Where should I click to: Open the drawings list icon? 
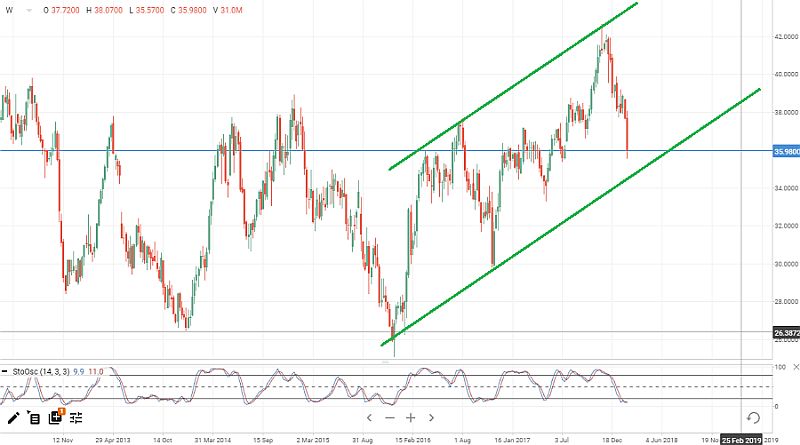click(34, 418)
